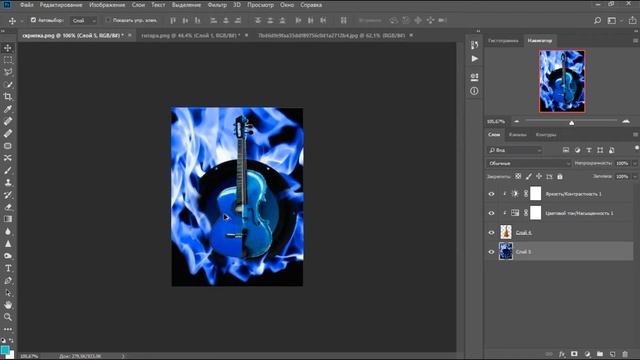This screenshot has width=640, height=360.
Task: Toggle the layer filter on/off switch
Action: 636,149
